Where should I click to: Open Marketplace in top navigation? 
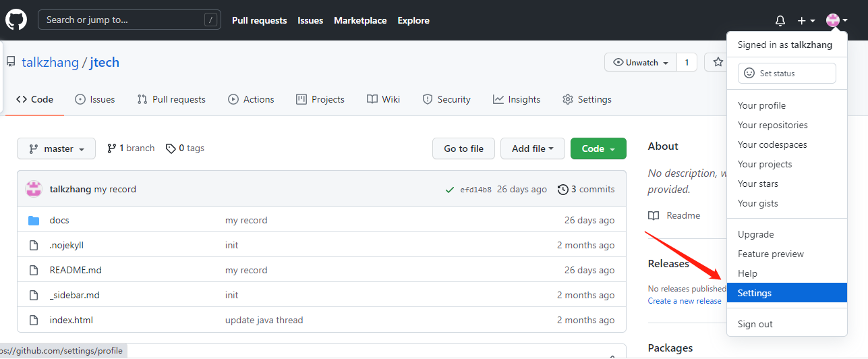(360, 21)
